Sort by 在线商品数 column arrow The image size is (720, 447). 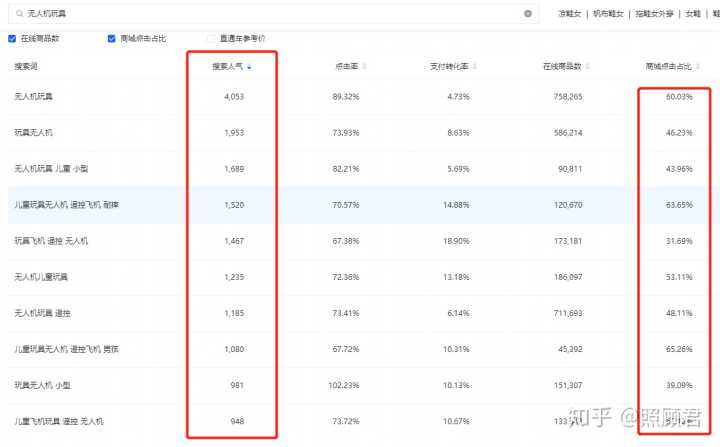pos(588,67)
